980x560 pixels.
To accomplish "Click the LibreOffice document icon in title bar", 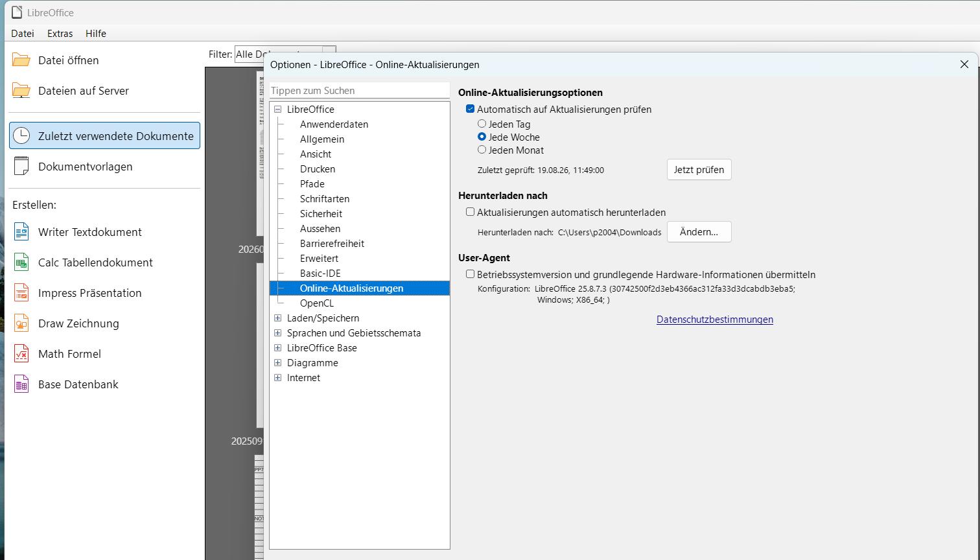I will pyautogui.click(x=17, y=12).
